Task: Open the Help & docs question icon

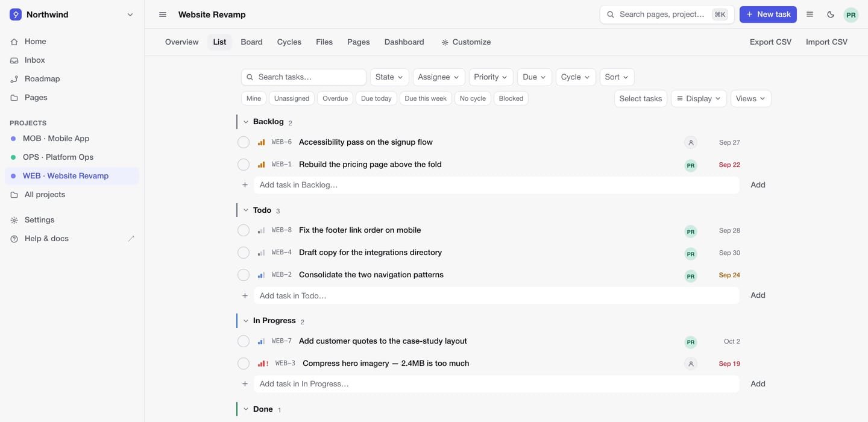Action: point(14,239)
